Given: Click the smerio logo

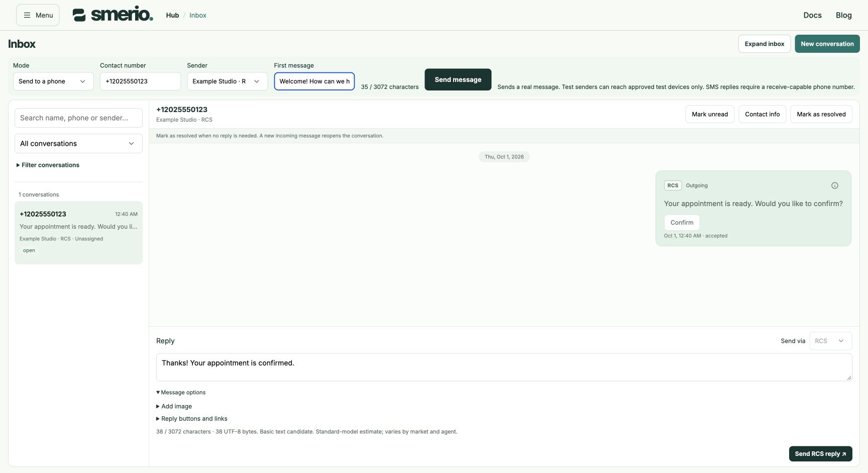Looking at the screenshot, I should click(113, 15).
